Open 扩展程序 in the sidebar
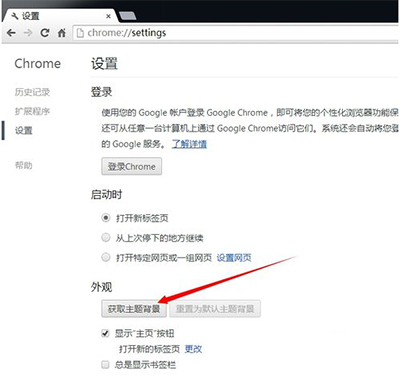 click(x=32, y=111)
